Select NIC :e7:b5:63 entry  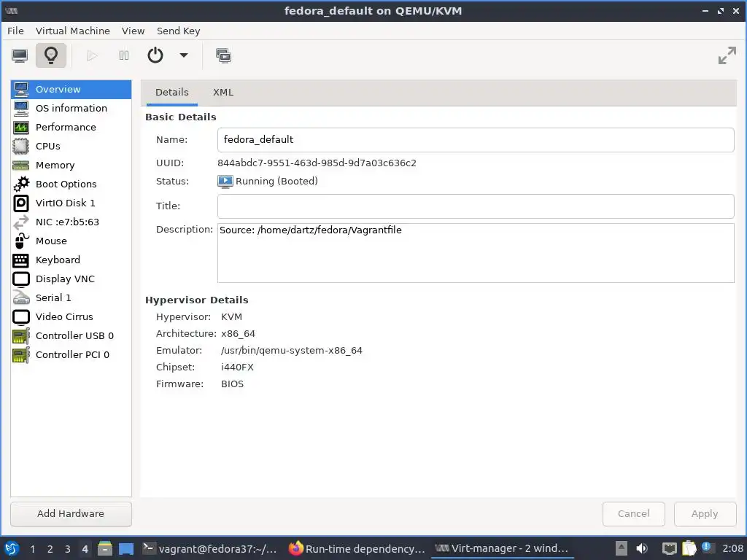pyautogui.click(x=71, y=222)
